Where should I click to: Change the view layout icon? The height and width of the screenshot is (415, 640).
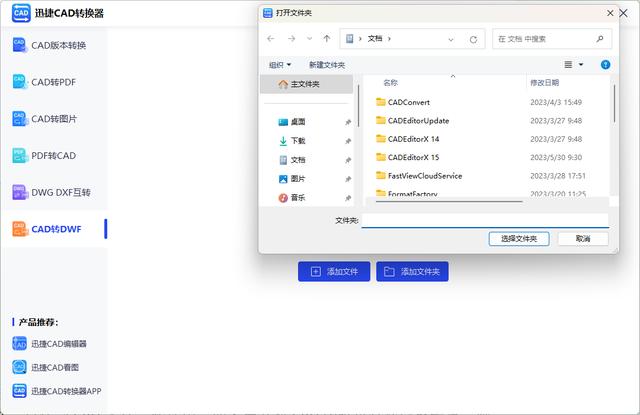[x=568, y=64]
